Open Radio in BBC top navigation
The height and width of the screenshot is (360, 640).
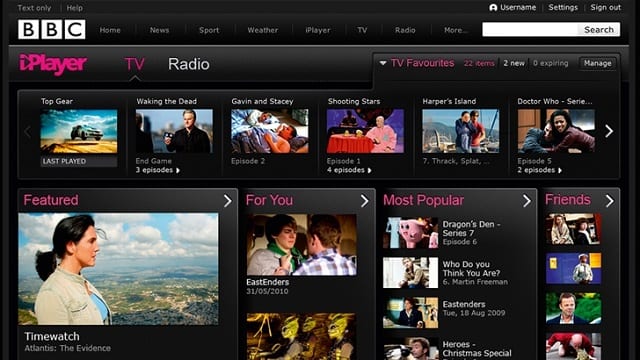405,30
